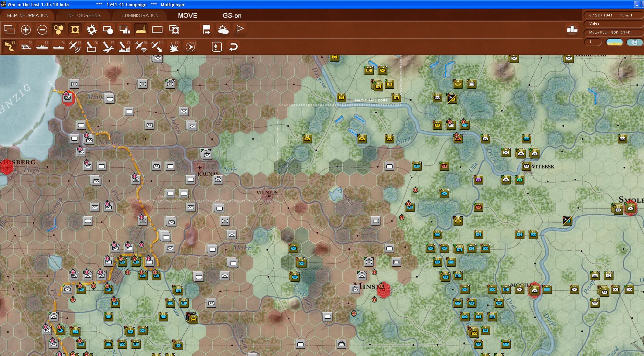Select Rail move mode (F2)
The image size is (644, 356).
click(26, 47)
